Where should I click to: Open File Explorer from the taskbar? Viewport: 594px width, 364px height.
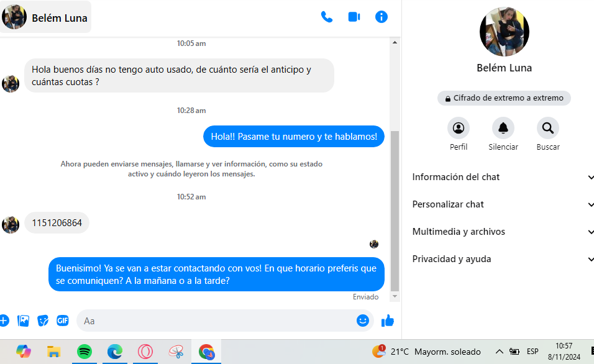click(54, 352)
